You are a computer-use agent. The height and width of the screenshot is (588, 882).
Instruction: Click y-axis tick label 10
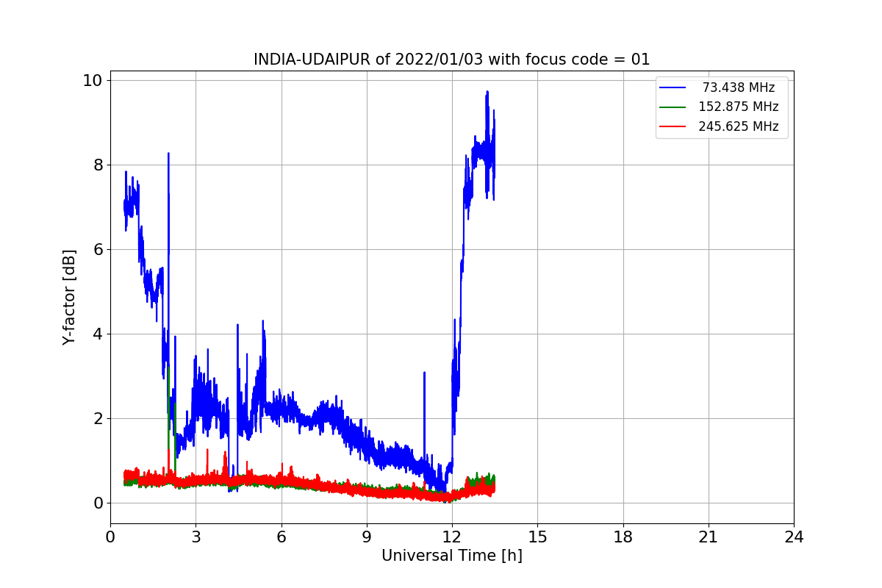[x=93, y=80]
